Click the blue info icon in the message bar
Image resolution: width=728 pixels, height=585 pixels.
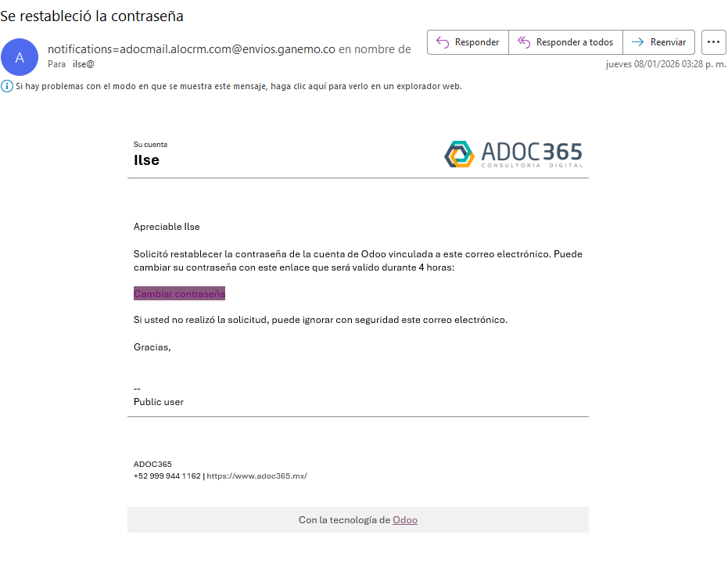[x=7, y=86]
